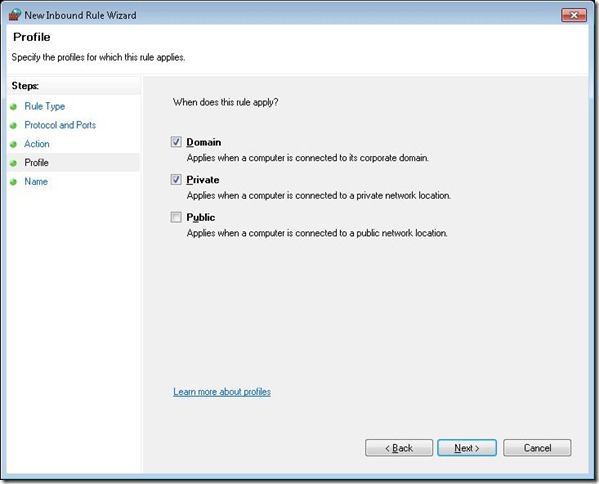The image size is (599, 484).
Task: Click the Back button
Action: click(399, 448)
